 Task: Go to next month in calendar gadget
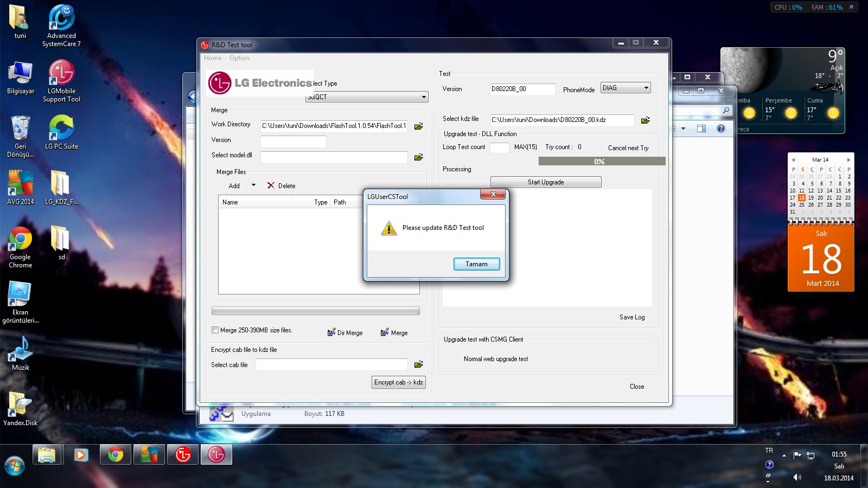[848, 160]
